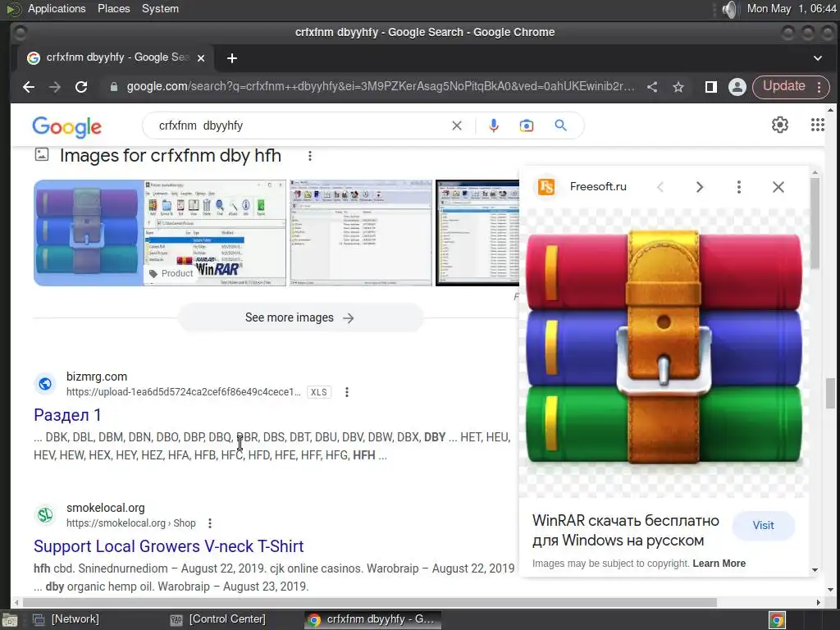Click the preview panel scrollbar thumb

815,222
